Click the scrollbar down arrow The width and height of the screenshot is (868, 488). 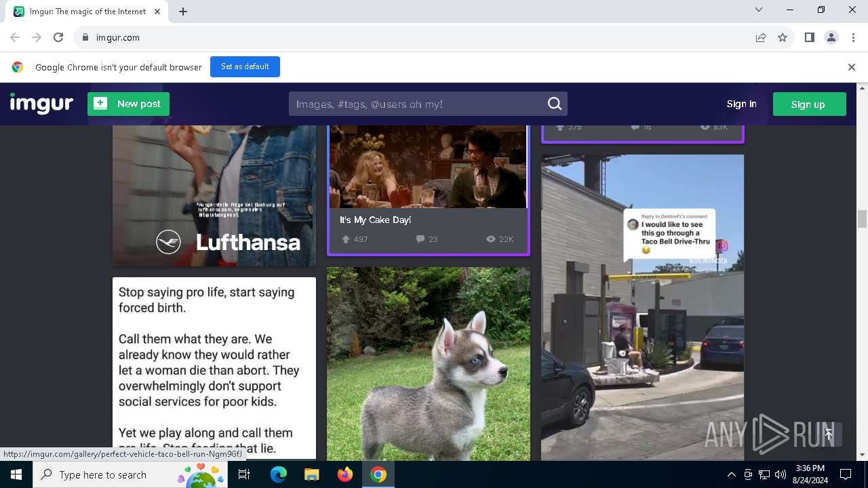(862, 455)
